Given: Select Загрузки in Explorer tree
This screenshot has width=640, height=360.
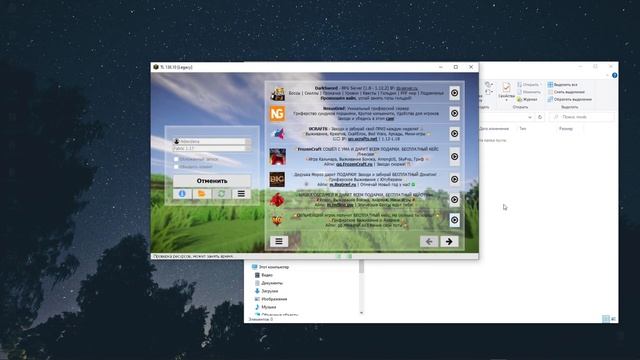Looking at the screenshot, I should pos(266,291).
